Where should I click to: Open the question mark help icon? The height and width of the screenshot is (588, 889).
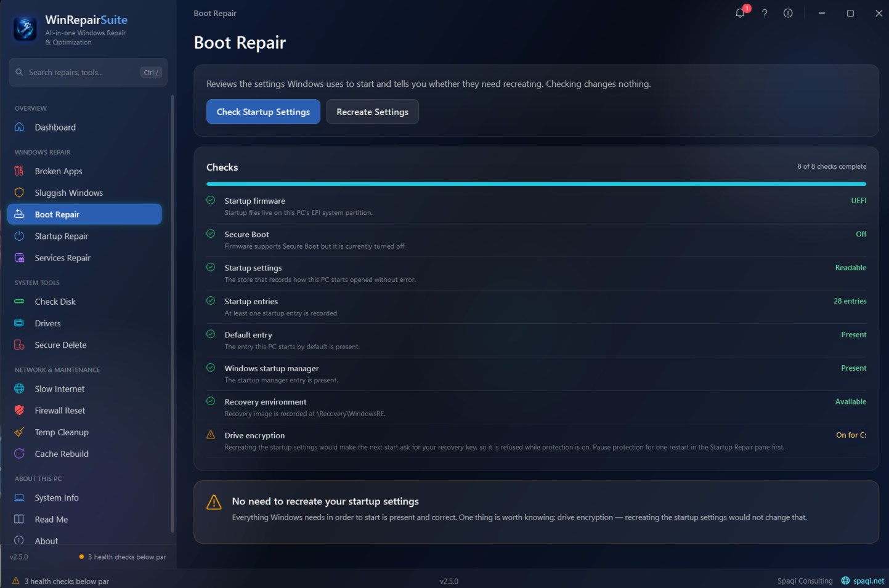765,13
